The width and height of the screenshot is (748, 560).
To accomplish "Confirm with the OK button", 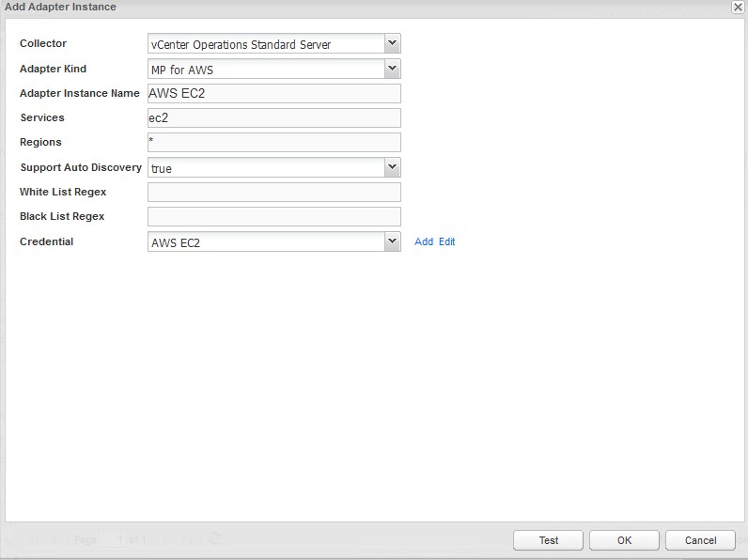I will click(x=624, y=540).
